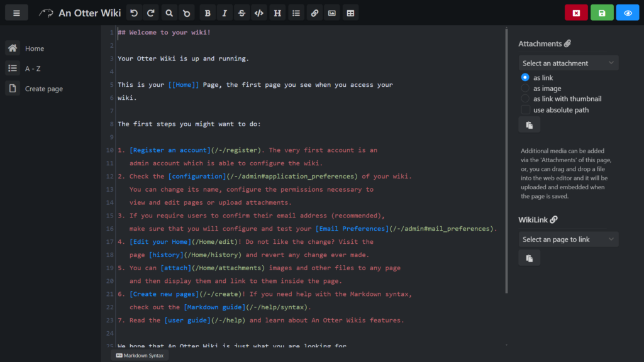Apply bold formatting
Viewport: 644px width, 362px height.
208,13
